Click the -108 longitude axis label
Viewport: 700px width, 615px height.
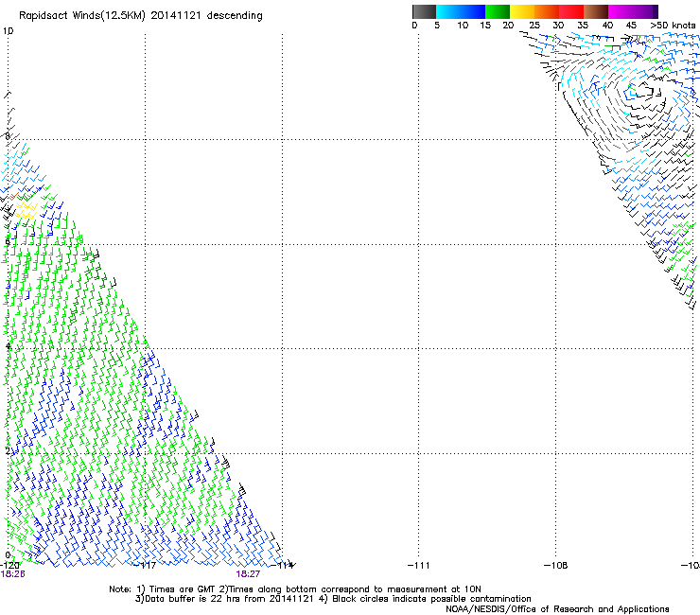tap(556, 566)
